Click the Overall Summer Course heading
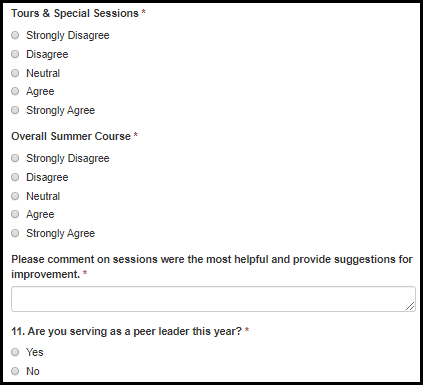 [x=71, y=136]
